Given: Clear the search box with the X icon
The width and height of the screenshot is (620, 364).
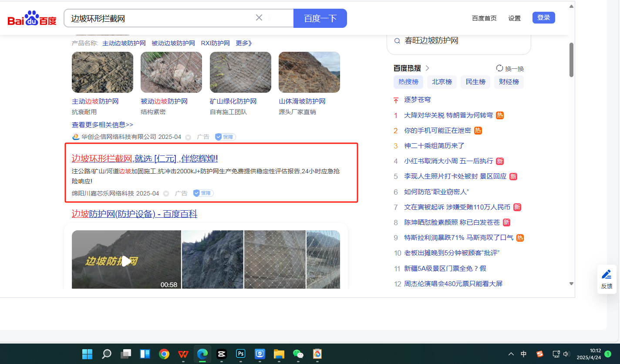Looking at the screenshot, I should click(259, 18).
